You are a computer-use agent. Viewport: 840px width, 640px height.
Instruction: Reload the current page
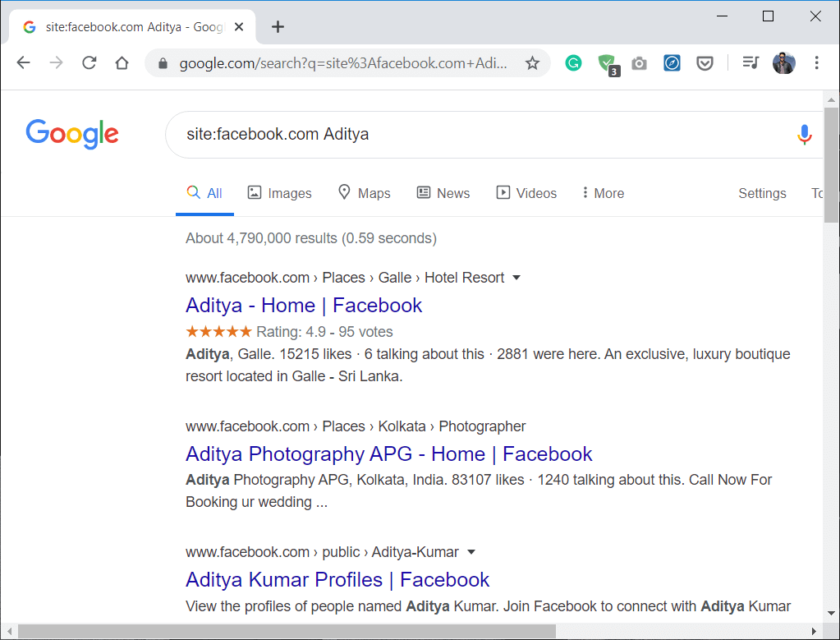(89, 62)
